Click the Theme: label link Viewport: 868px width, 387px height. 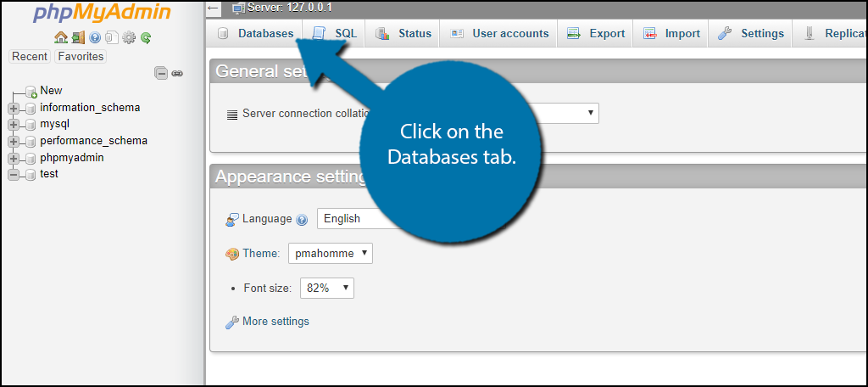(261, 254)
